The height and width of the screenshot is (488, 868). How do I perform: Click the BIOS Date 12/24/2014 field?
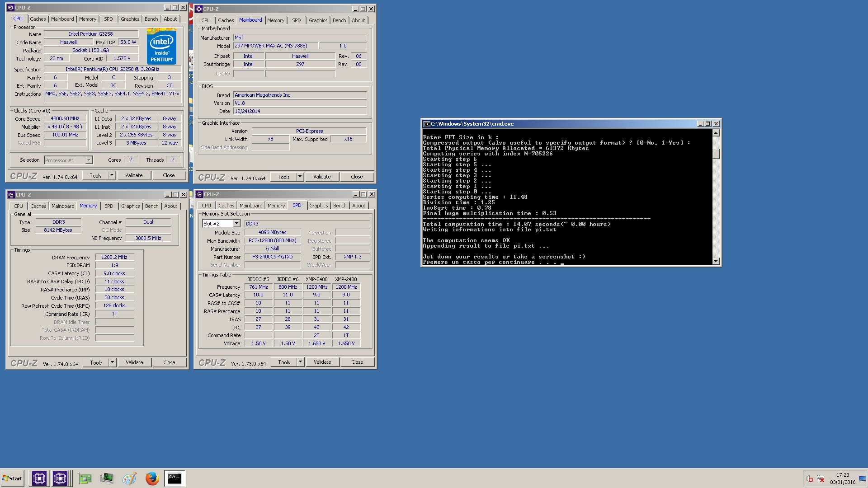(300, 111)
